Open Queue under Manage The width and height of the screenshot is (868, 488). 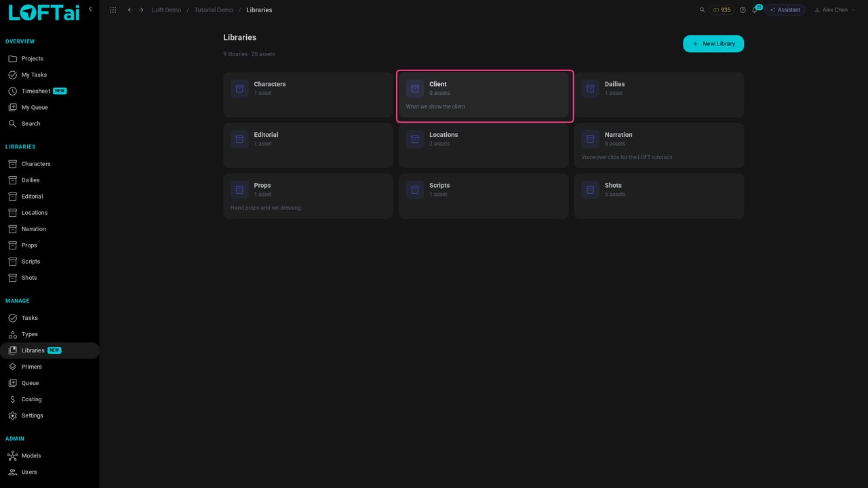[x=50, y=383]
